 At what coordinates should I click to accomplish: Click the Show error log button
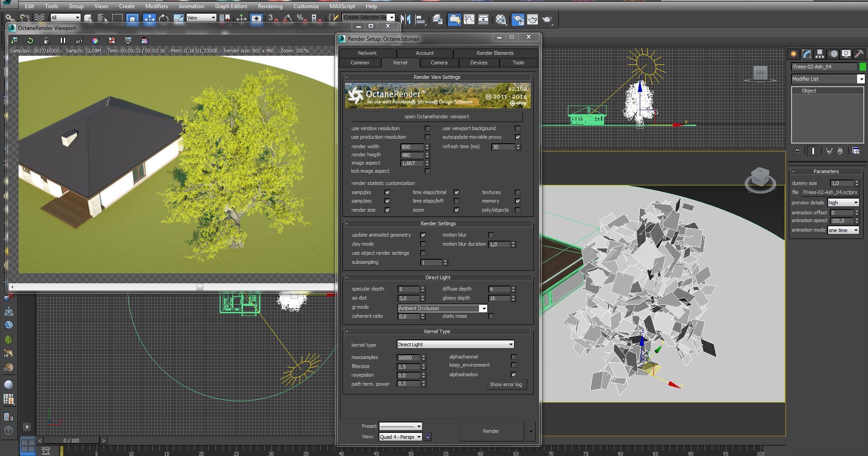505,384
